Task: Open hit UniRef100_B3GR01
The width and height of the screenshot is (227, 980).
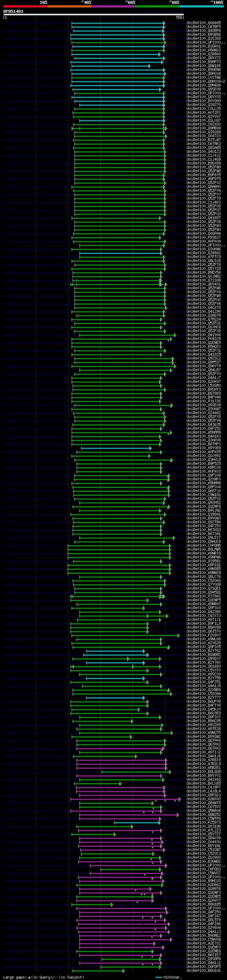Action: pyautogui.click(x=203, y=46)
